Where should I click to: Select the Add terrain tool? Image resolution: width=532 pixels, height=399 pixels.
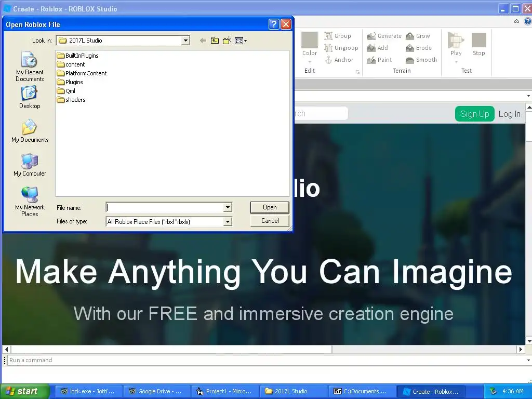[378, 48]
